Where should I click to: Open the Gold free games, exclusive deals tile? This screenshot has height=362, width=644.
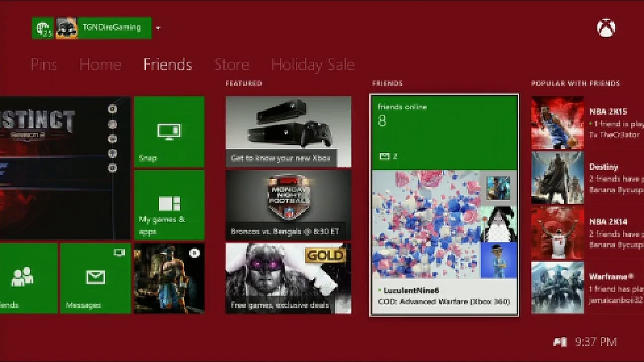click(x=288, y=279)
